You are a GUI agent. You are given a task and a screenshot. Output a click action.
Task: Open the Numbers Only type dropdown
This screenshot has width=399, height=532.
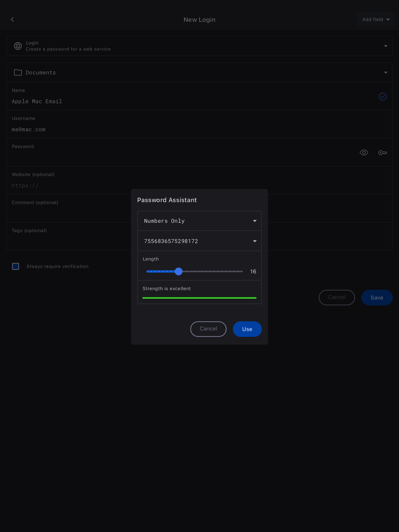tap(199, 221)
